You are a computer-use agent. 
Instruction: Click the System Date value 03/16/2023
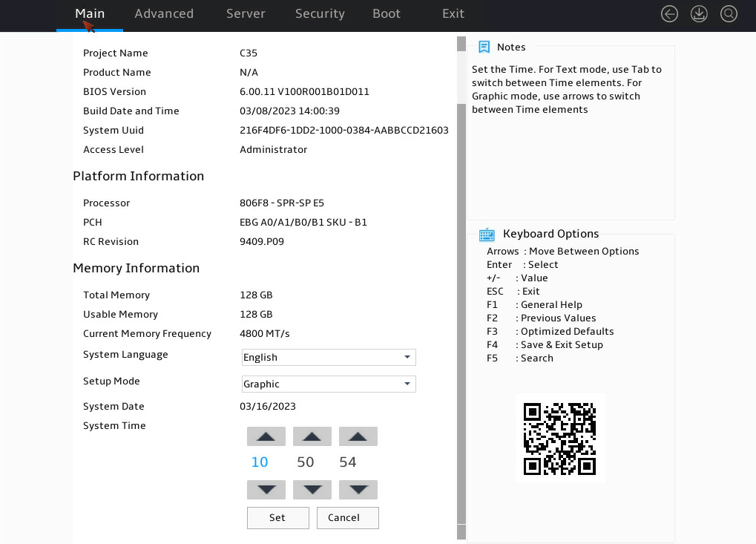click(x=268, y=407)
